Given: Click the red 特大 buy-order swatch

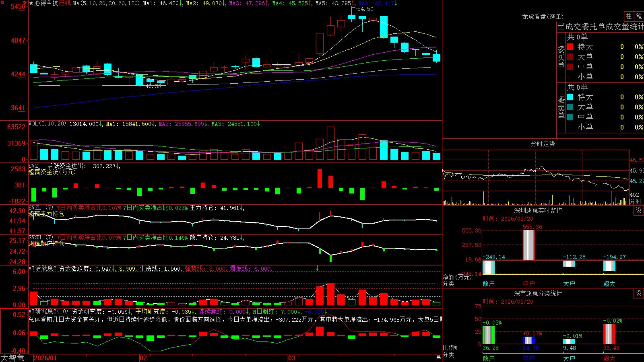Looking at the screenshot, I should [570, 47].
